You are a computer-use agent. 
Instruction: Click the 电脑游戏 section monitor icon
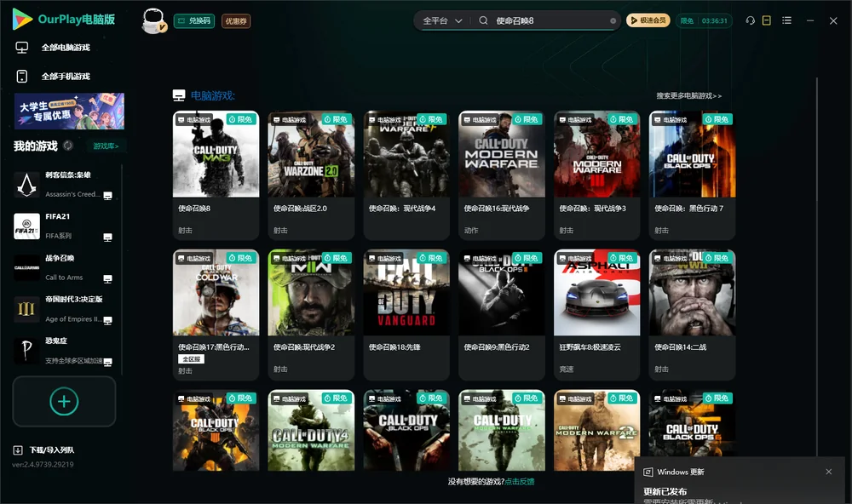coord(179,95)
